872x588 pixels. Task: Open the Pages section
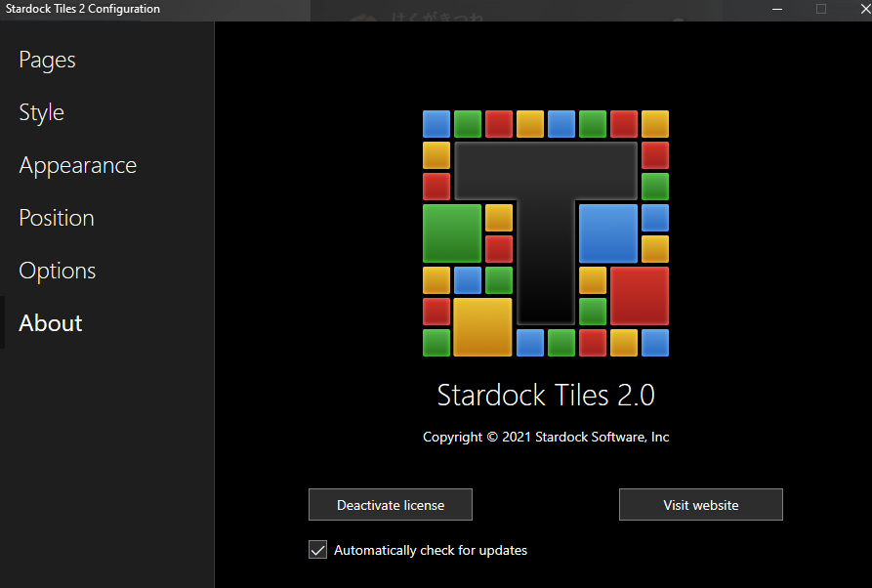tap(47, 60)
